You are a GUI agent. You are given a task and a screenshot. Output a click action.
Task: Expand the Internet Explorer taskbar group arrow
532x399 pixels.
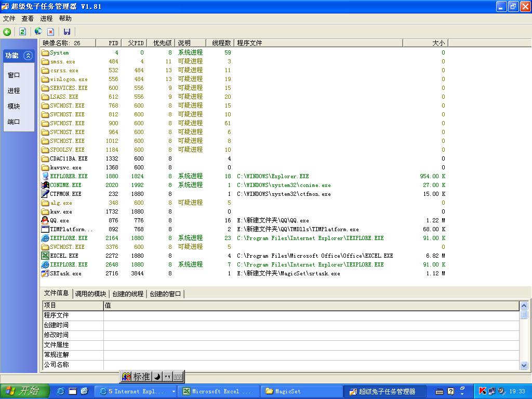click(174, 391)
